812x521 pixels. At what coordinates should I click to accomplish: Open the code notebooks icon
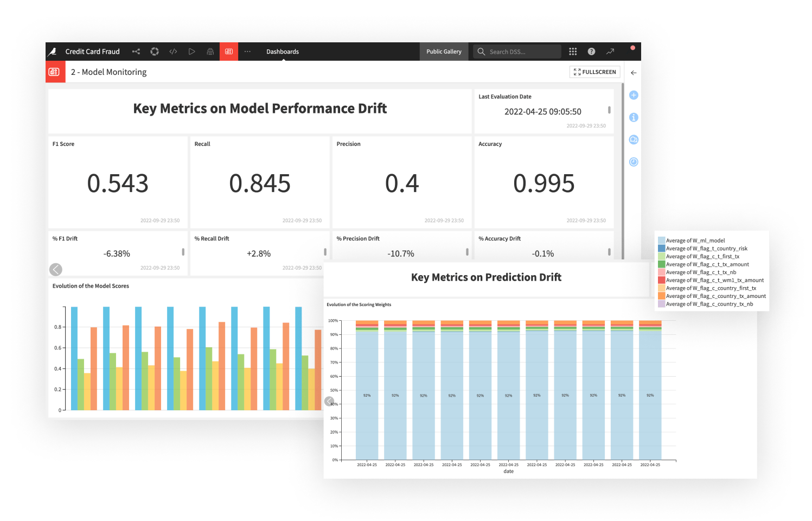(173, 52)
